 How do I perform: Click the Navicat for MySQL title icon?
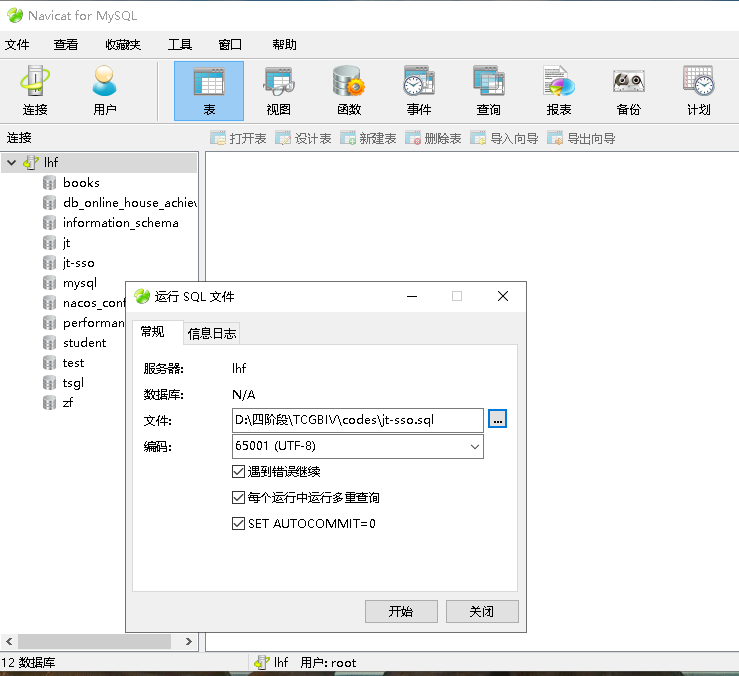pos(15,16)
